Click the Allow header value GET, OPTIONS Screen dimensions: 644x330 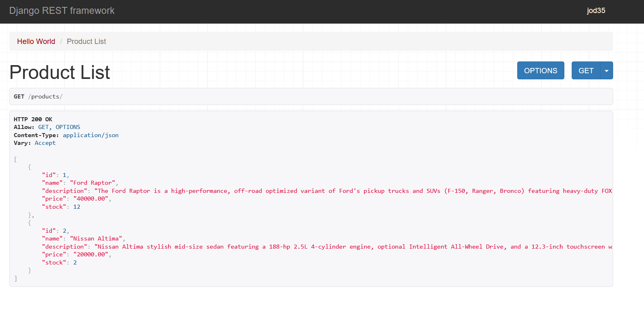[59, 127]
